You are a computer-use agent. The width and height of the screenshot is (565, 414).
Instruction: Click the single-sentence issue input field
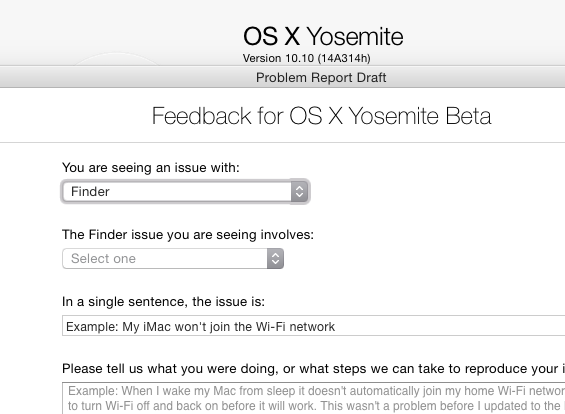[x=313, y=326]
